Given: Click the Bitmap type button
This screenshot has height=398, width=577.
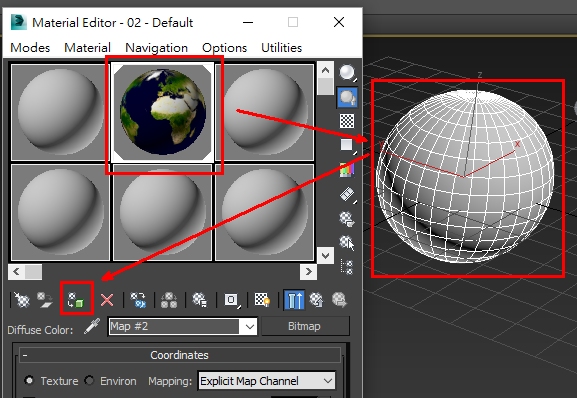Looking at the screenshot, I should click(x=305, y=326).
